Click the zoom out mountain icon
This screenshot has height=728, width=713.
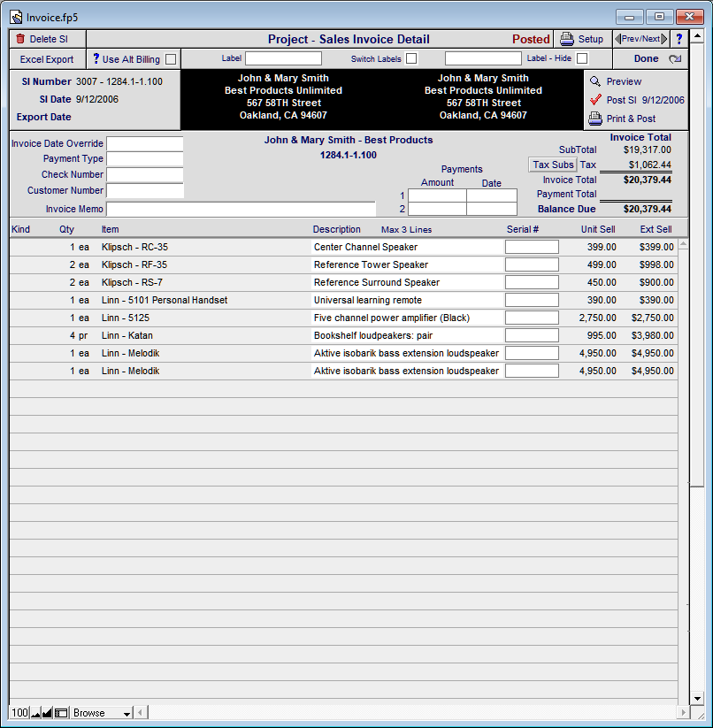pos(35,713)
